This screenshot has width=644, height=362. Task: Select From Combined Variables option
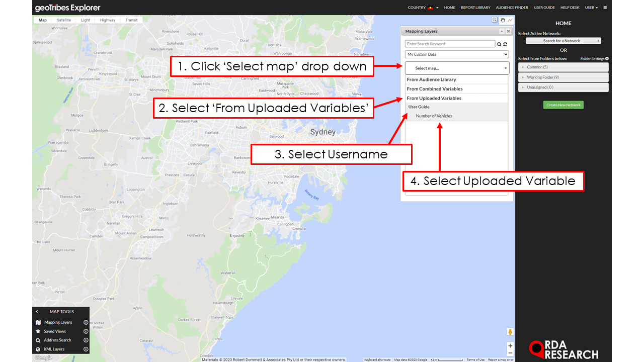(457, 89)
